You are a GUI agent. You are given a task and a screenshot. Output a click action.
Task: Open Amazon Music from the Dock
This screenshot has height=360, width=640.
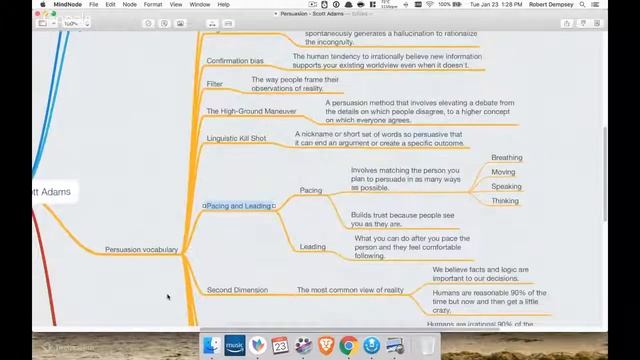pos(235,345)
